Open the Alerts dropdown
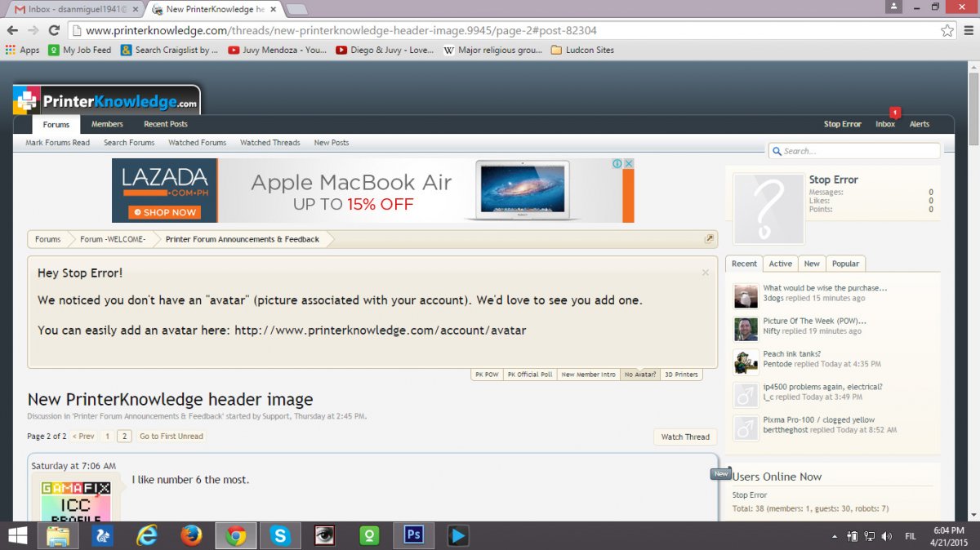980x550 pixels. [920, 124]
